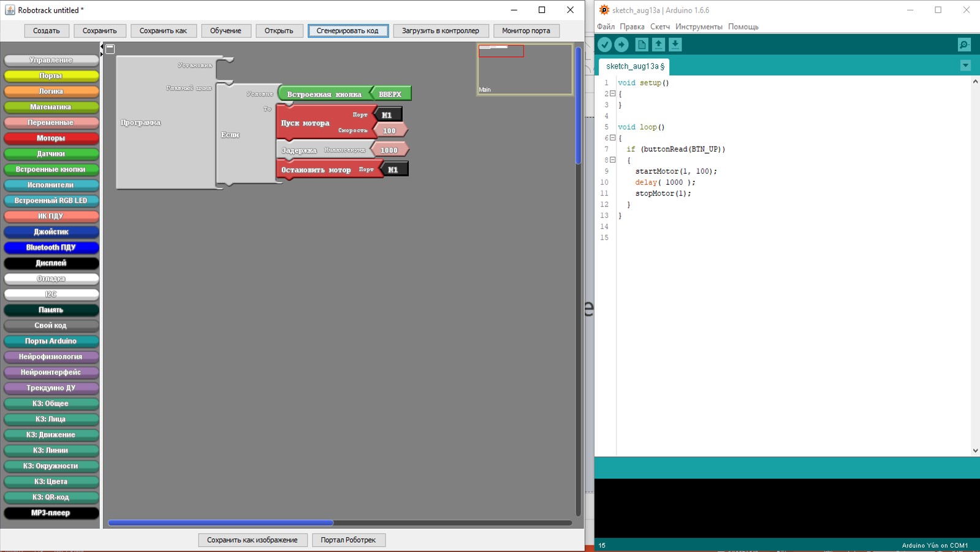Image resolution: width=980 pixels, height=552 pixels.
Task: Click Arduino New sketch icon
Action: point(642,45)
